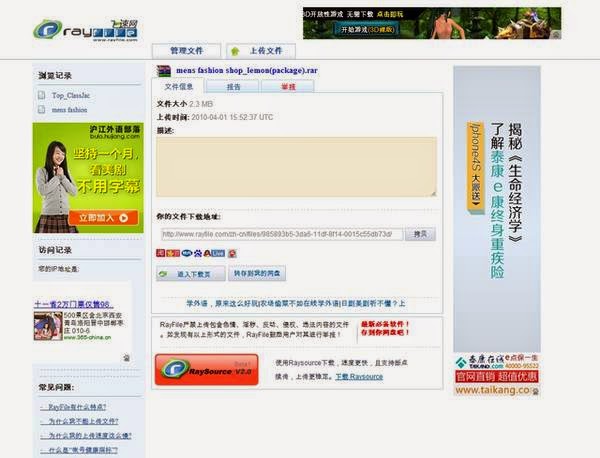Click the blue oval share icon

tap(187, 253)
